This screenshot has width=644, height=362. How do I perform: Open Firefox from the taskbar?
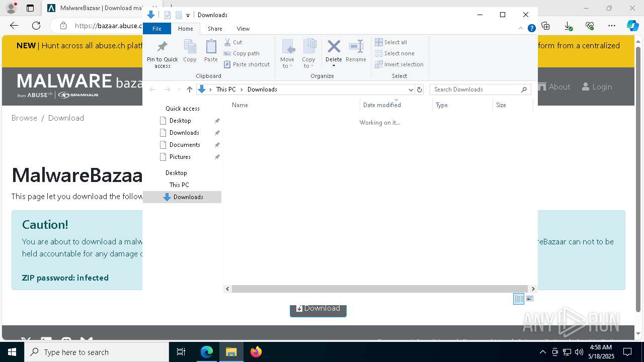pyautogui.click(x=256, y=352)
